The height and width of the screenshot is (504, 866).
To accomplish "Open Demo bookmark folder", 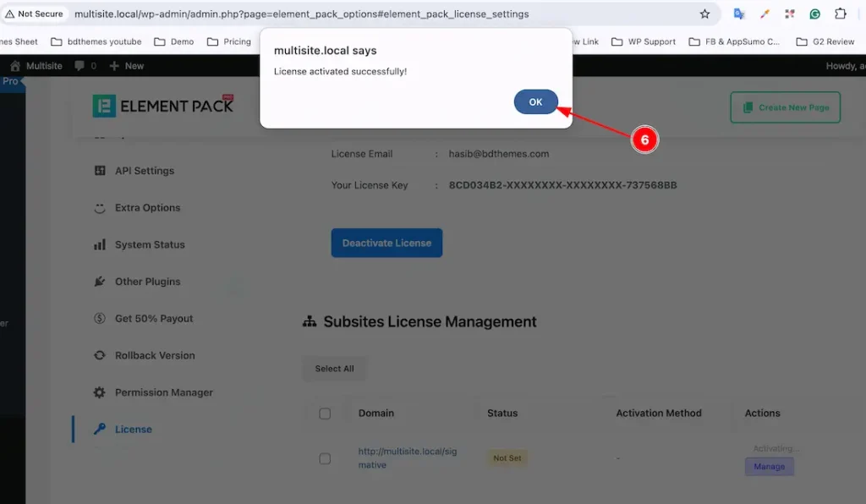I will tap(174, 41).
